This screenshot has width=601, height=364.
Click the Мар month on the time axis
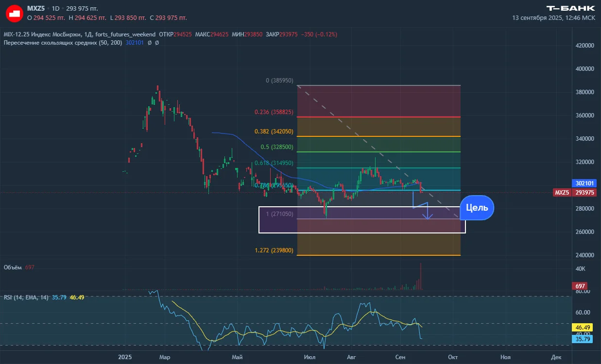click(164, 357)
